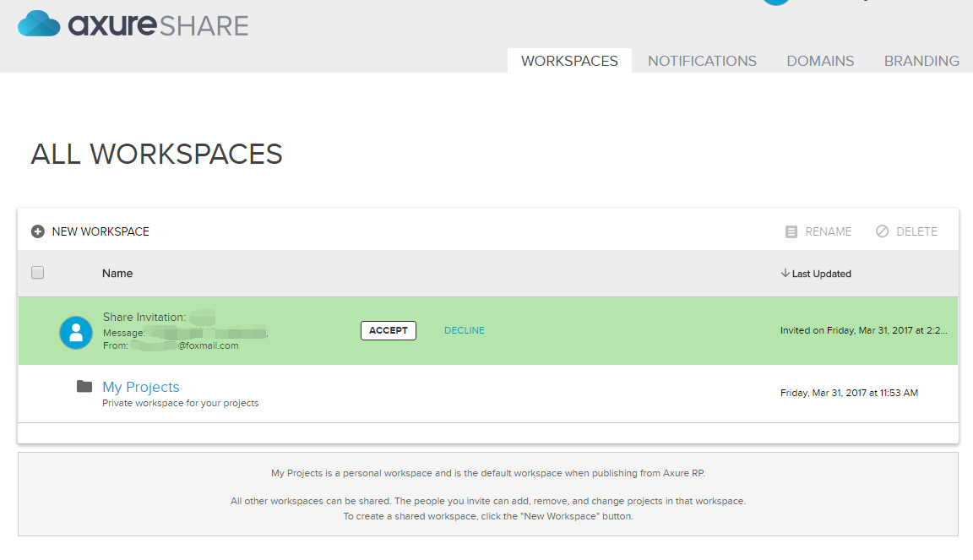Viewport: 973px width, 560px height.
Task: Accept the share invitation
Action: coord(389,330)
